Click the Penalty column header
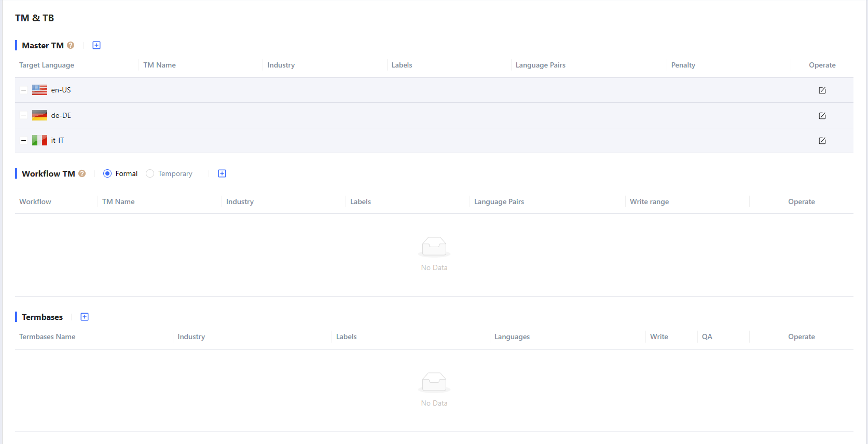Image resolution: width=868 pixels, height=444 pixels. (683, 65)
